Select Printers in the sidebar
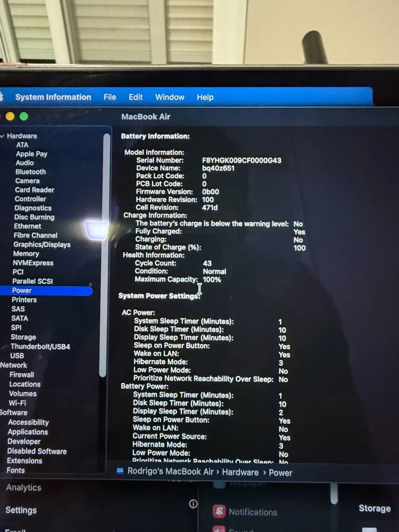The height and width of the screenshot is (532, 399). tap(24, 300)
